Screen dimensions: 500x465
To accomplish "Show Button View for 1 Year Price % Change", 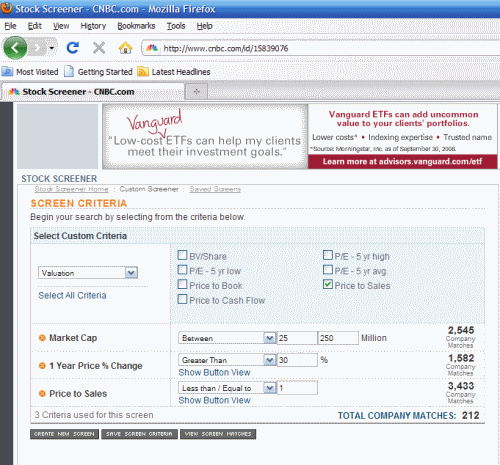I will [x=214, y=373].
